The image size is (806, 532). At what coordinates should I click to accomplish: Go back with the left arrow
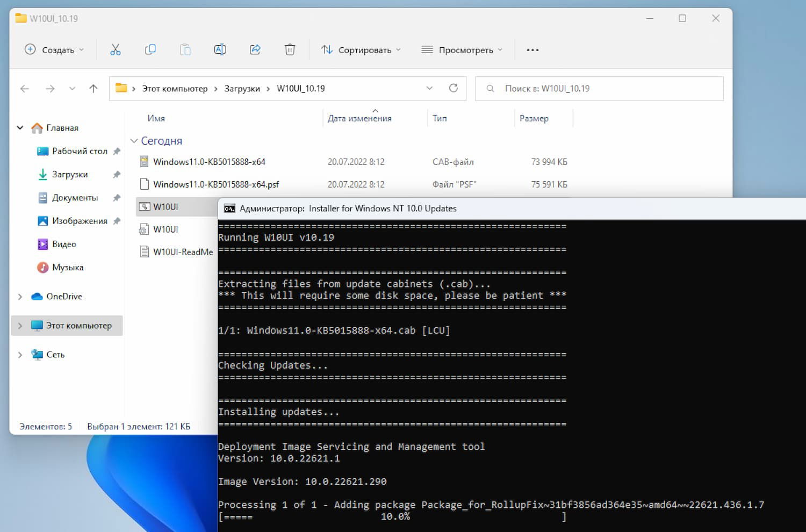[x=25, y=89]
